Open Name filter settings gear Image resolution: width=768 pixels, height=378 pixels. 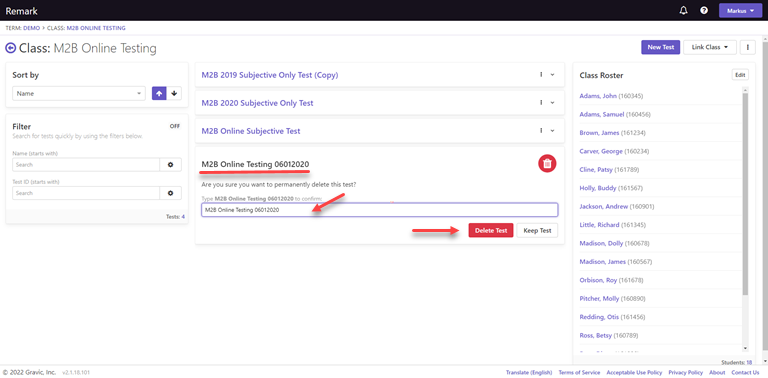coord(170,165)
